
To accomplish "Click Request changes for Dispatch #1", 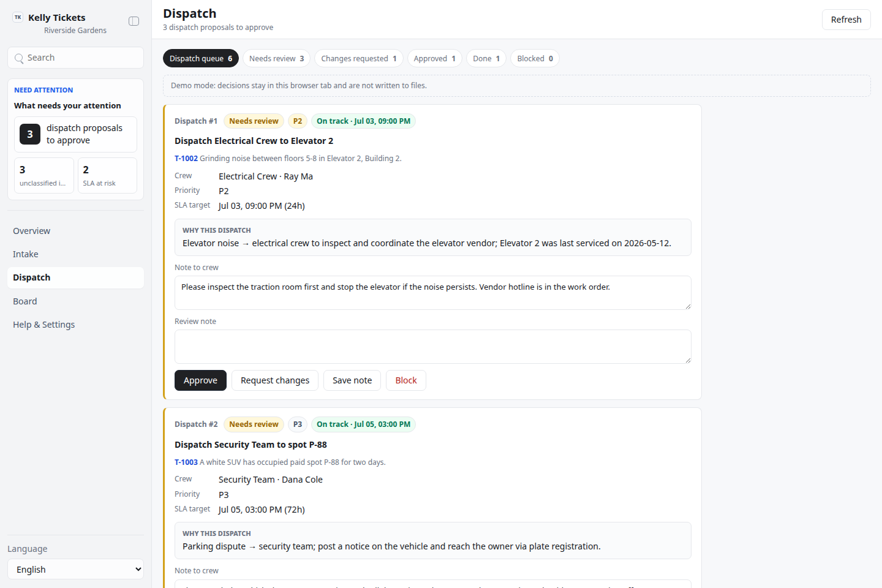I will pyautogui.click(x=275, y=380).
